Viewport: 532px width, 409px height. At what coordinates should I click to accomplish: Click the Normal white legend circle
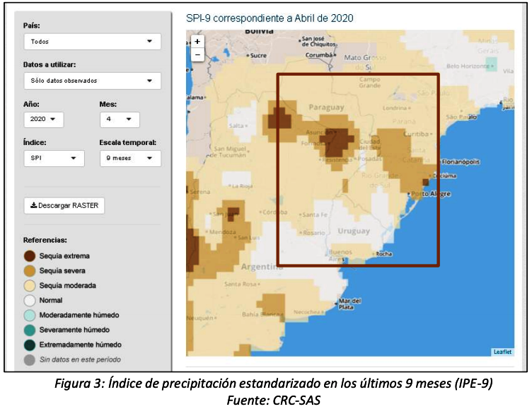click(x=30, y=301)
